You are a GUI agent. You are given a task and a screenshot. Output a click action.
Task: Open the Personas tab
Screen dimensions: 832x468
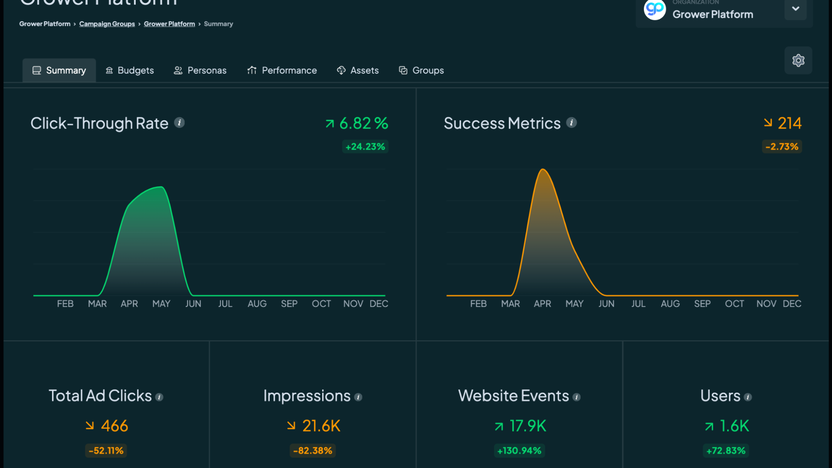200,71
